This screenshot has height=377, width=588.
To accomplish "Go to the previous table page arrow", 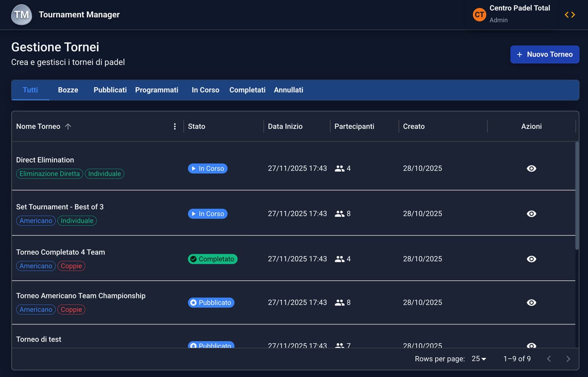I will coord(549,359).
